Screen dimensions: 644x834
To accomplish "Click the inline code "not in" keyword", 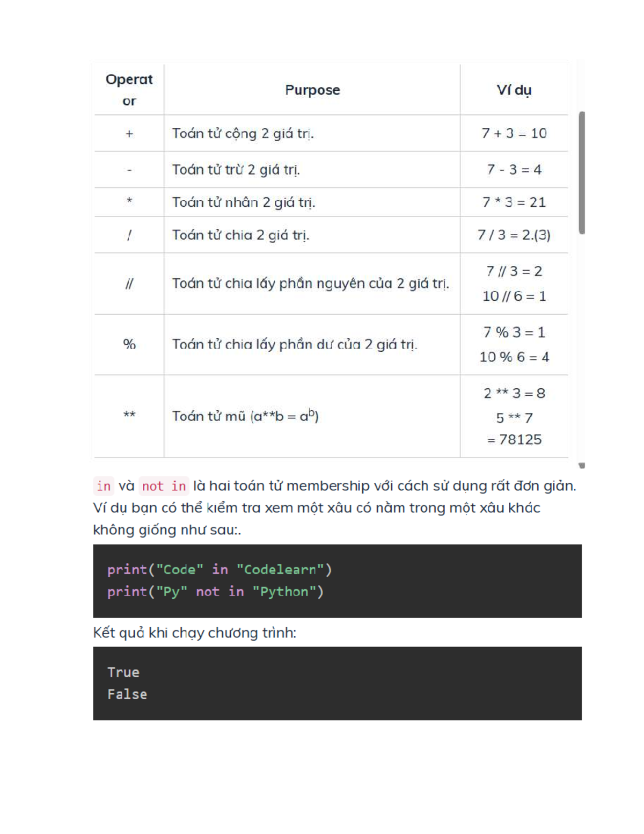I will [x=164, y=486].
